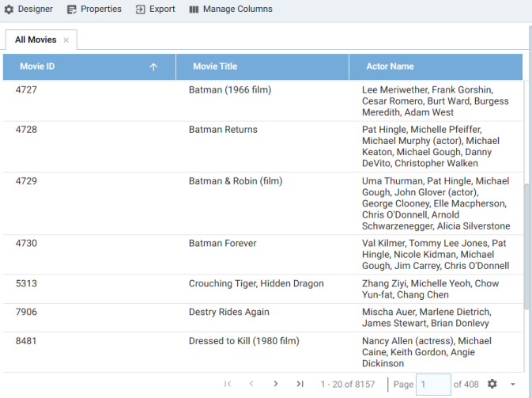The image size is (532, 398).
Task: Open pagination settings gear
Action: click(492, 384)
